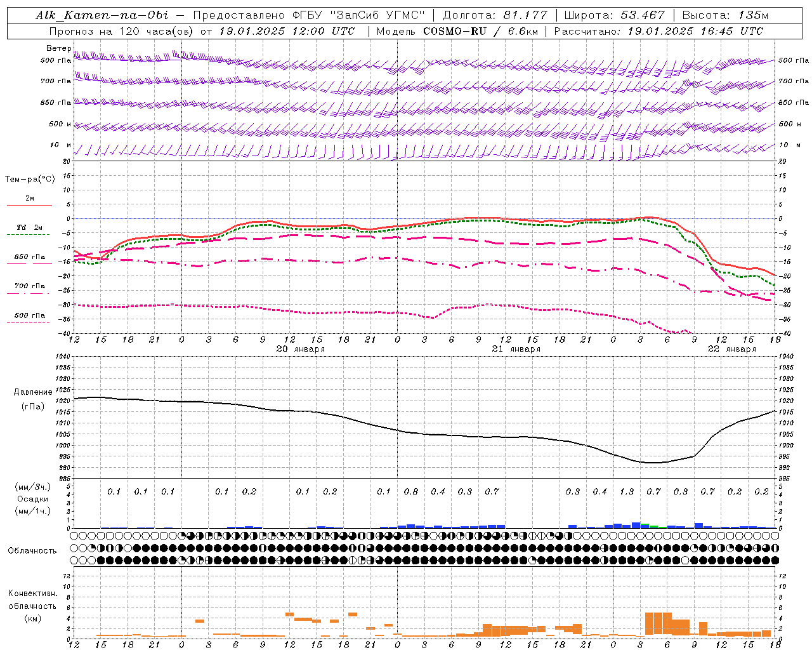Select the text Предоставлено ФГБУ "ЗапСиб УГМС"
The height and width of the screenshot is (650, 812).
[309, 15]
